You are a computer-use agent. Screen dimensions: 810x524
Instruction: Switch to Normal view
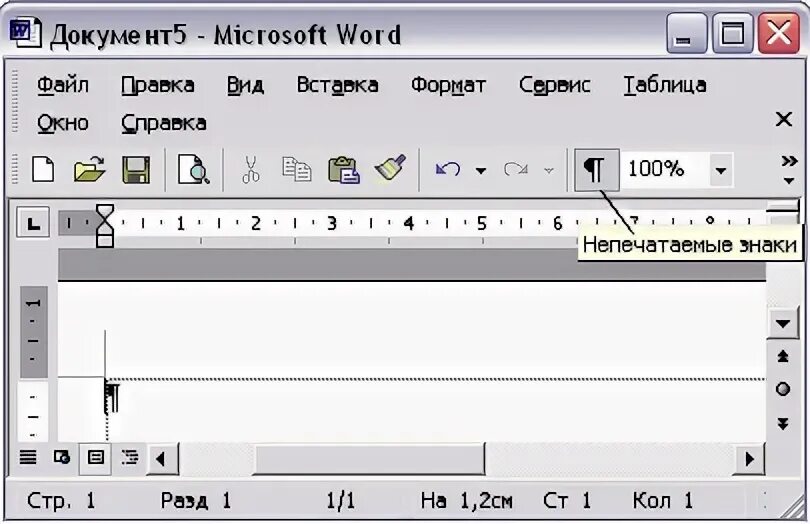tap(28, 457)
